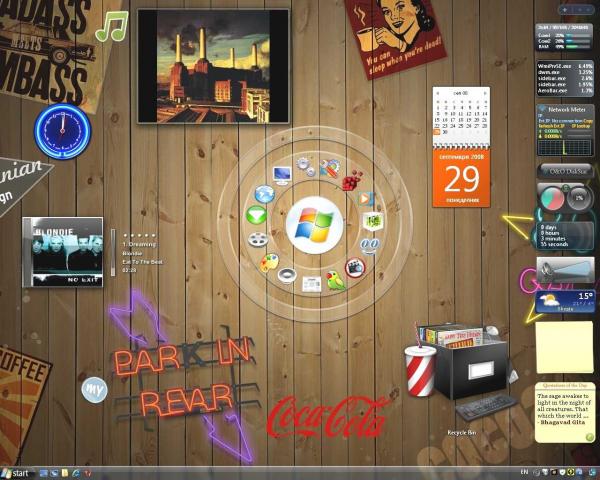Viewport: 600px width, 480px height.
Task: Click Copy link in Network Meter gadget
Action: coord(589,121)
